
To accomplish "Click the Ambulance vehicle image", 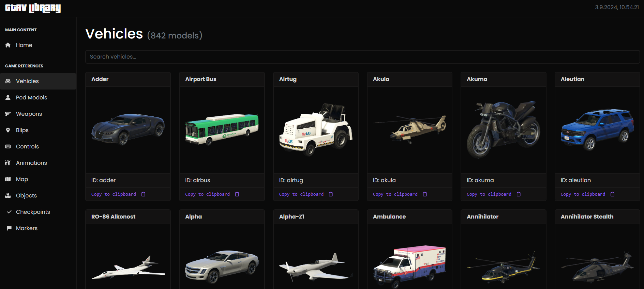I will 409,267.
